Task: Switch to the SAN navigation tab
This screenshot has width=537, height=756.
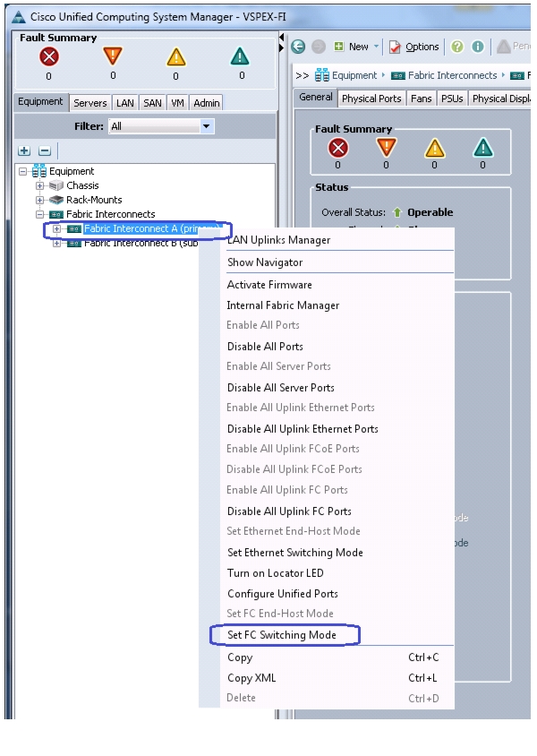Action: tap(153, 103)
